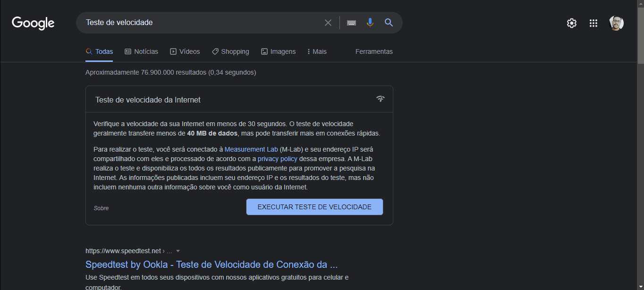This screenshot has height=290, width=644.
Task: Open the Google apps grid
Action: [x=593, y=23]
